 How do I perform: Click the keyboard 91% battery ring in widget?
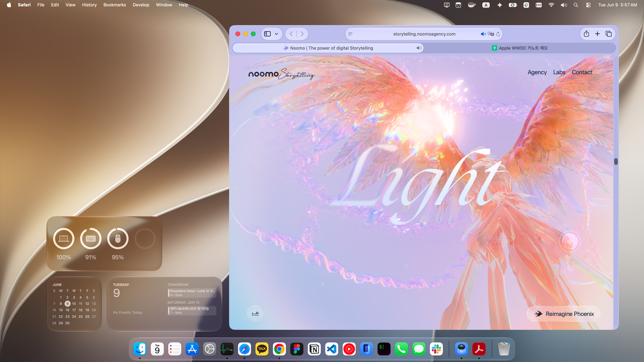[x=91, y=238]
